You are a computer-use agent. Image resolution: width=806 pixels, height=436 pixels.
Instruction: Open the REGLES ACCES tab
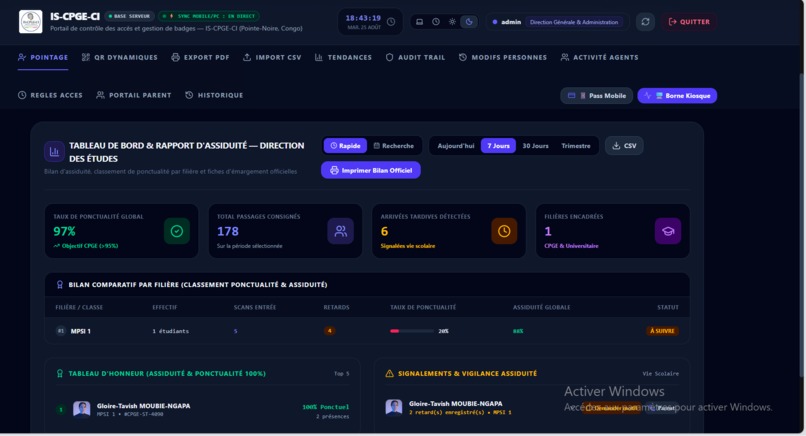(x=50, y=95)
